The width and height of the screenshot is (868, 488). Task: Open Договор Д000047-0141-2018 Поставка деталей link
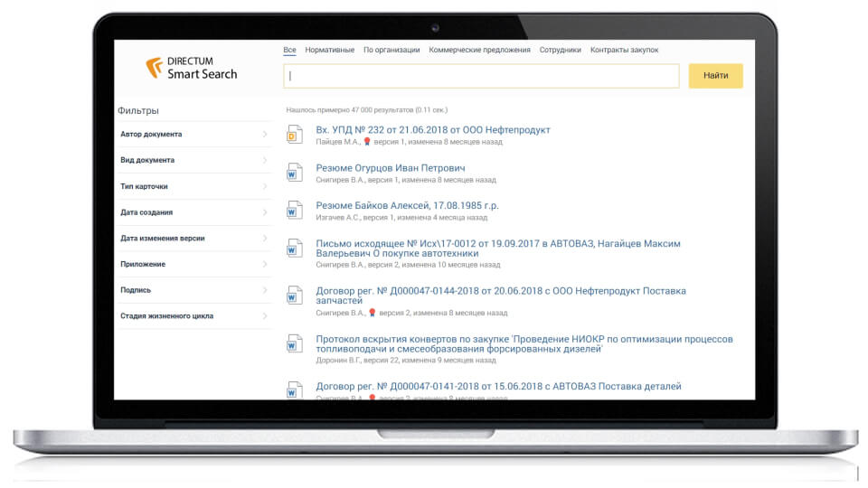(x=498, y=386)
